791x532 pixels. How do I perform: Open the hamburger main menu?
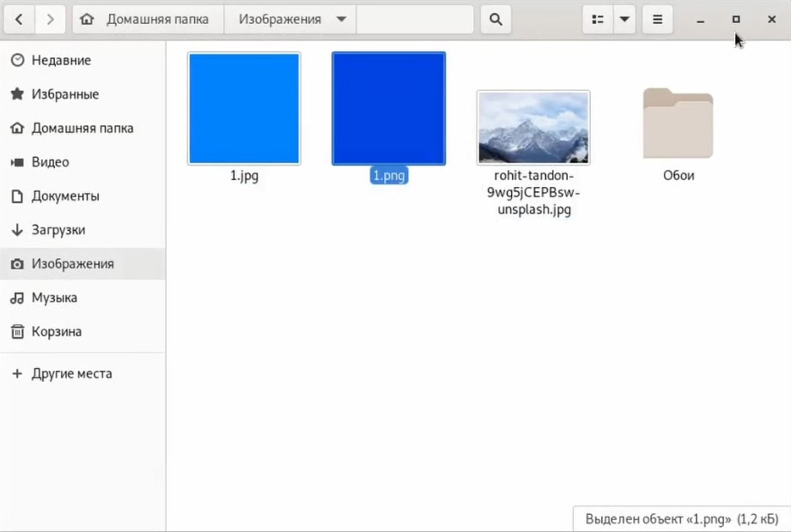pyautogui.click(x=657, y=20)
